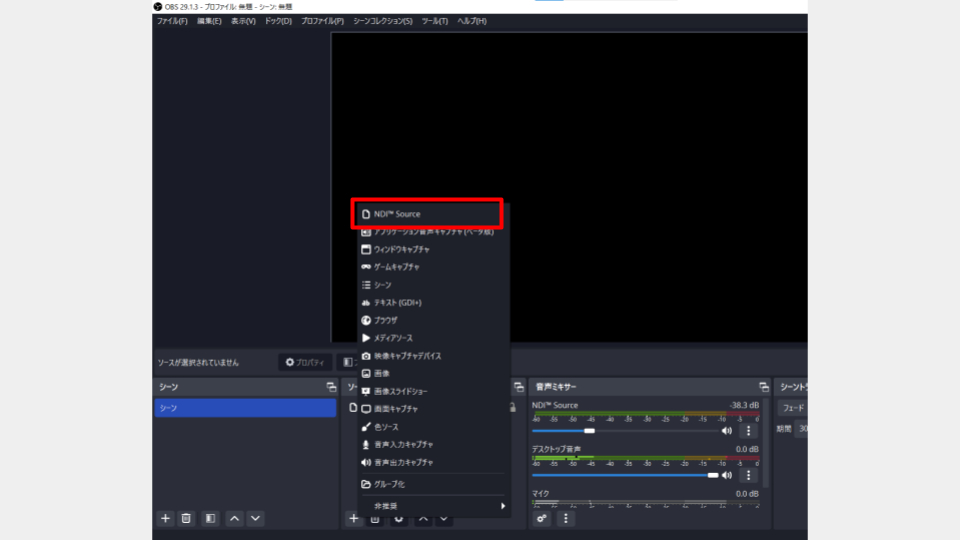
Task: Move scene up with arrow icon
Action: coord(234,518)
